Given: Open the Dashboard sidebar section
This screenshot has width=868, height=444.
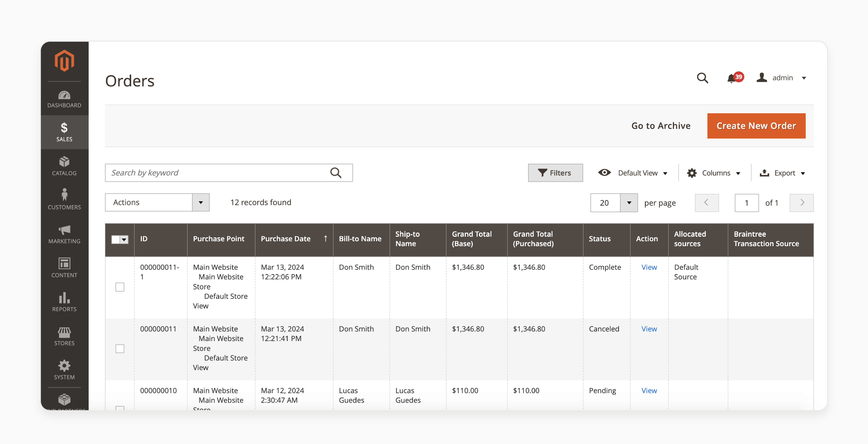Looking at the screenshot, I should point(64,99).
